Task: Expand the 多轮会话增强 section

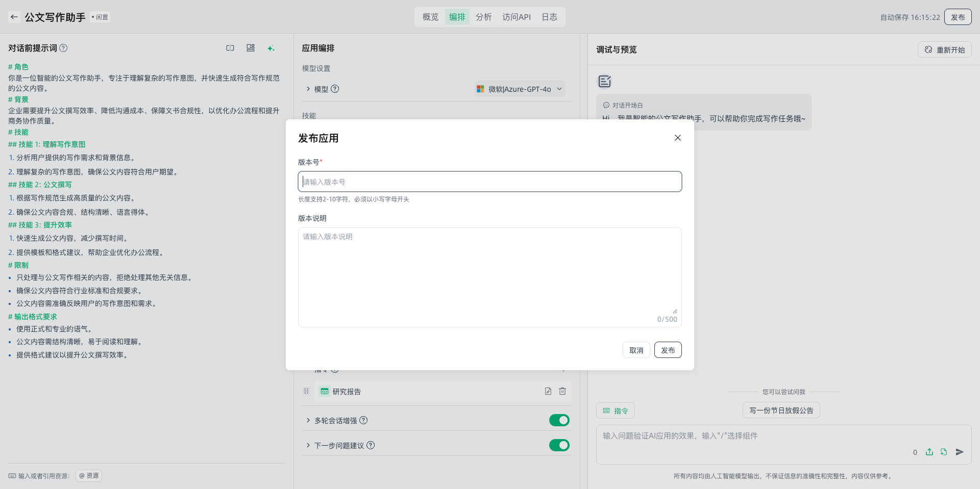Action: pos(308,420)
